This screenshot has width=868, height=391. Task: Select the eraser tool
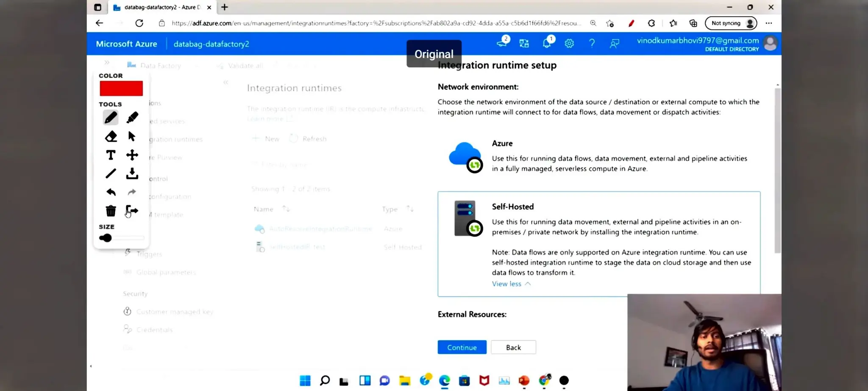[x=111, y=136]
